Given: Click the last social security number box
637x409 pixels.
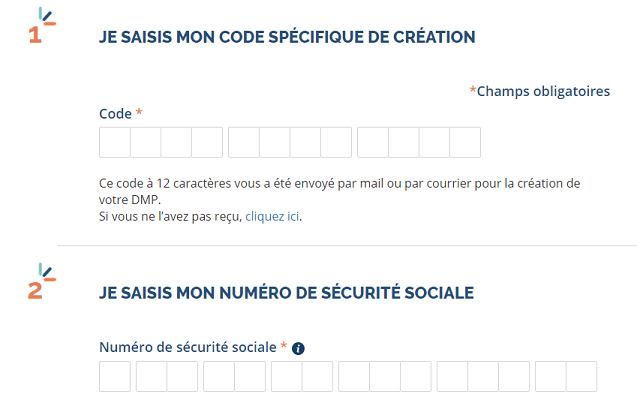Looking at the screenshot, I should coord(581,376).
